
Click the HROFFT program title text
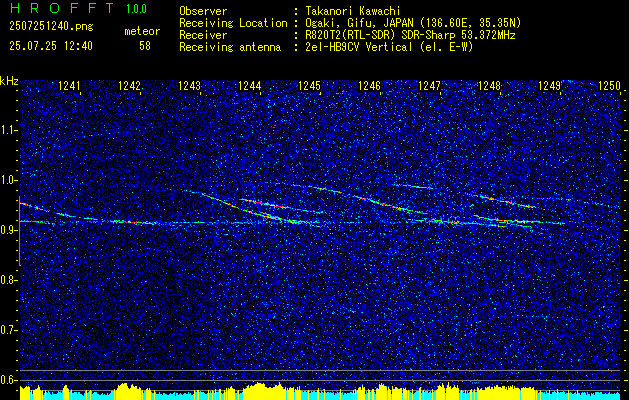(x=62, y=8)
